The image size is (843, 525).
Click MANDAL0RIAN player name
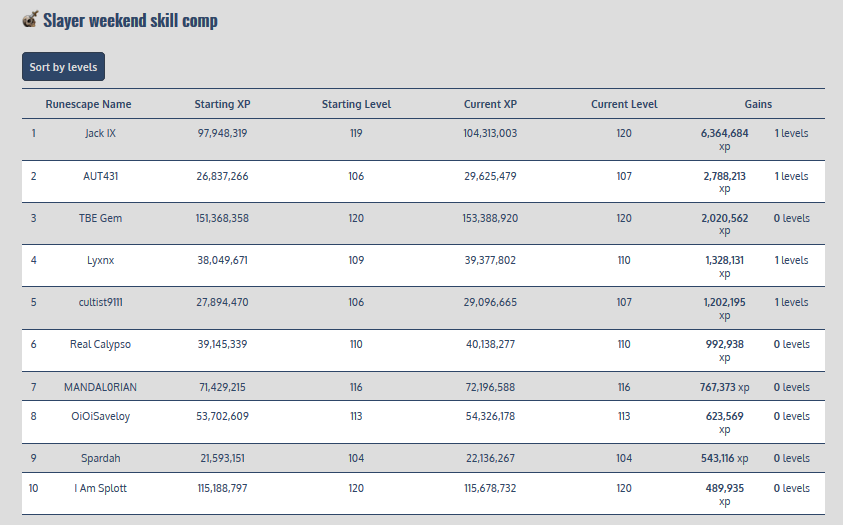pos(100,387)
